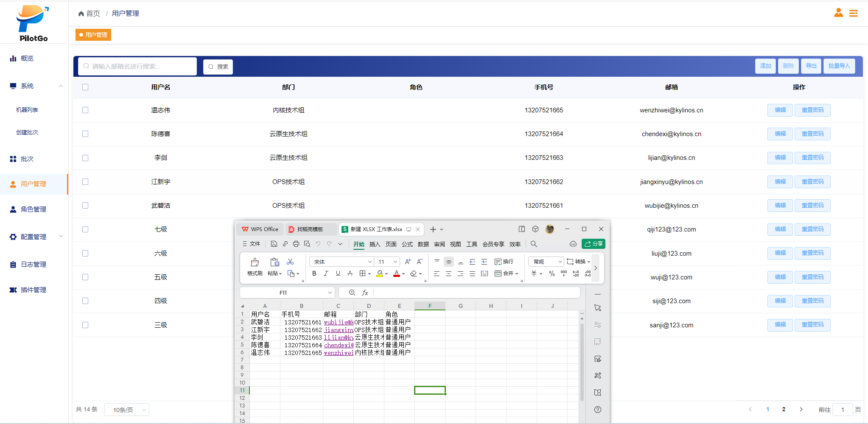Focus the email search input field

138,67
